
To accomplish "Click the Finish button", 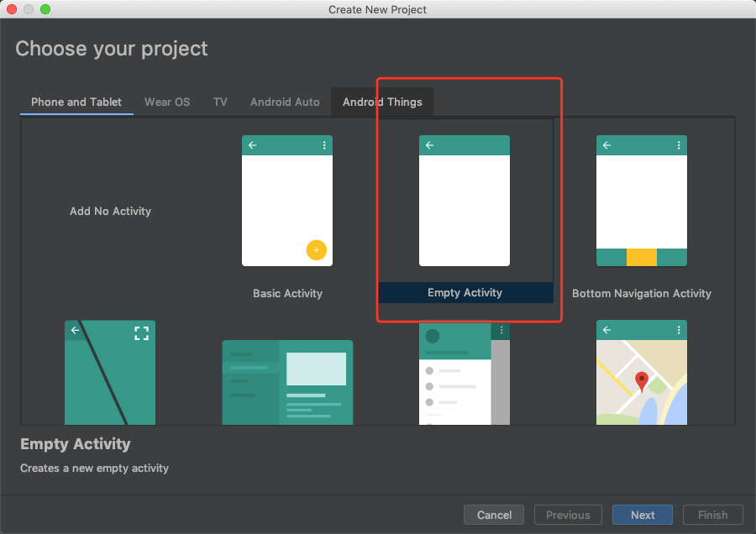I will point(712,515).
